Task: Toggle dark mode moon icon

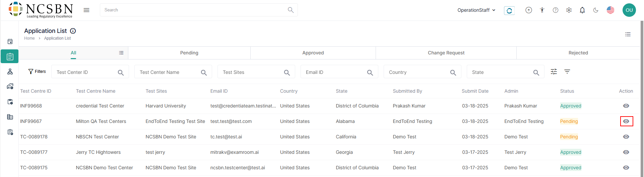Action: [596, 10]
